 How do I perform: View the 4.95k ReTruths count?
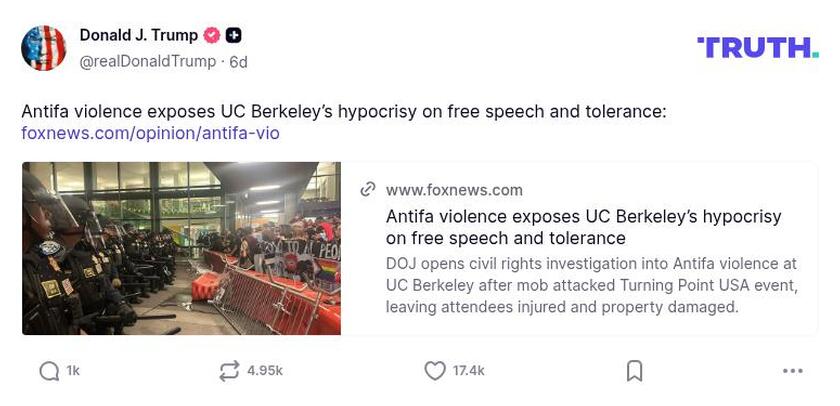[265, 371]
